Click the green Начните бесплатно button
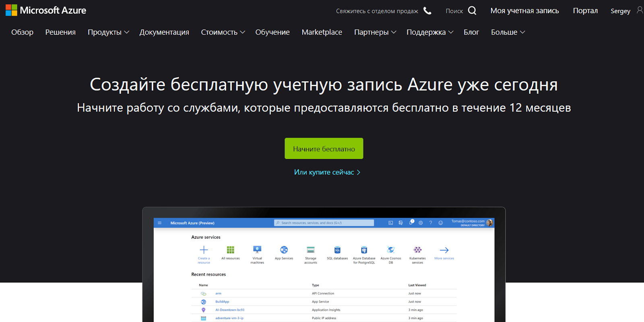 [x=324, y=149]
